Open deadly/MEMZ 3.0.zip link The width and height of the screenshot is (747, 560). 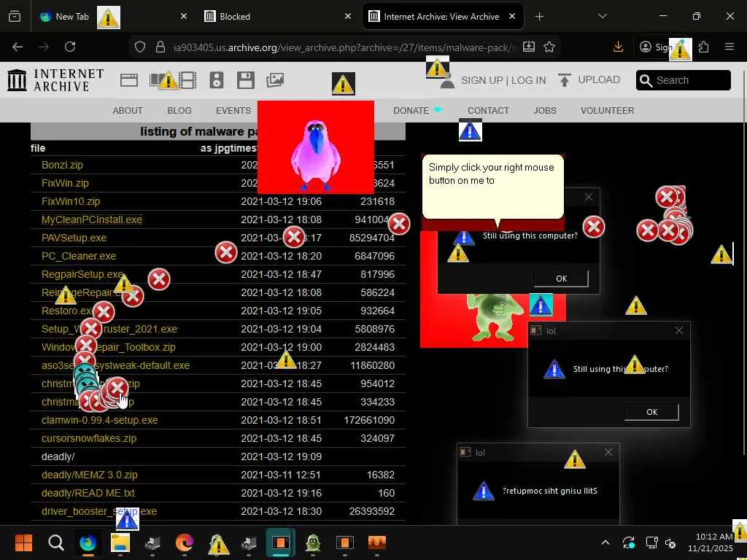[x=90, y=475]
